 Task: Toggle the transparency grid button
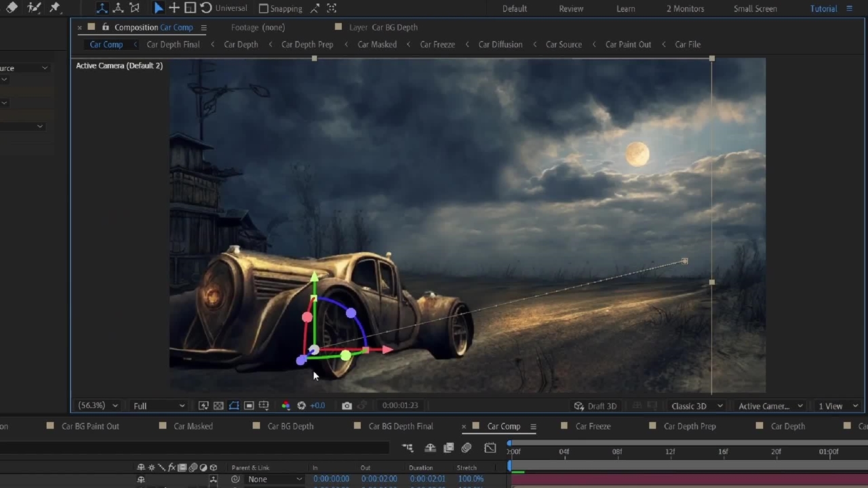click(x=218, y=405)
